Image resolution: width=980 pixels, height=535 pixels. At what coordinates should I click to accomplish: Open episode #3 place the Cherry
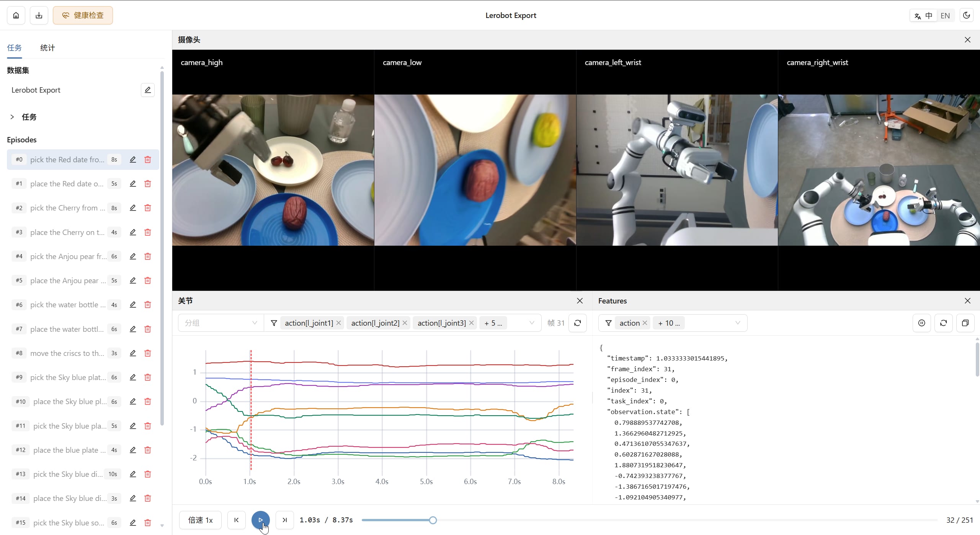pos(83,232)
